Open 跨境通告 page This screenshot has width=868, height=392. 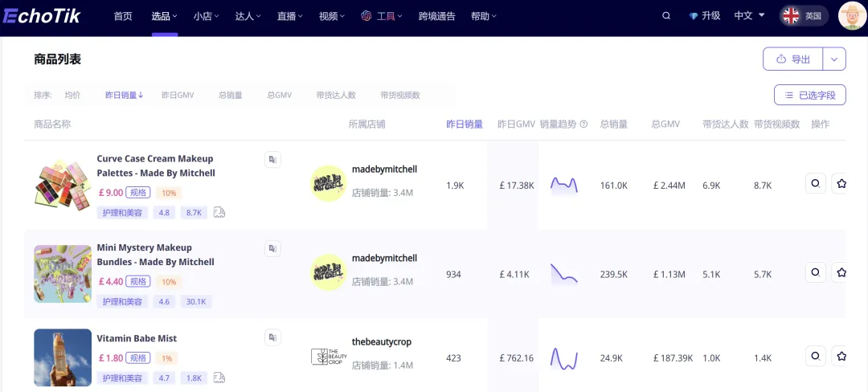(x=436, y=16)
